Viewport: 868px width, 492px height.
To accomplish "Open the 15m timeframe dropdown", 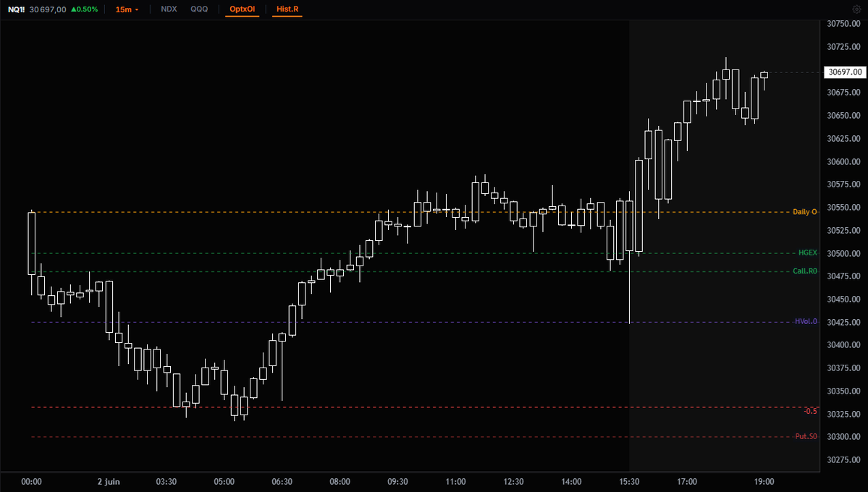I will point(127,9).
